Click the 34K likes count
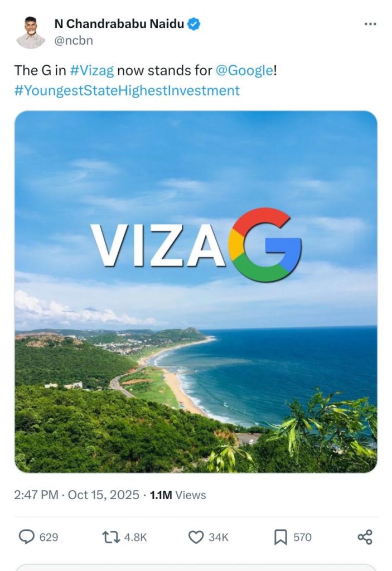Screen dimensions: 392x571 [218, 538]
